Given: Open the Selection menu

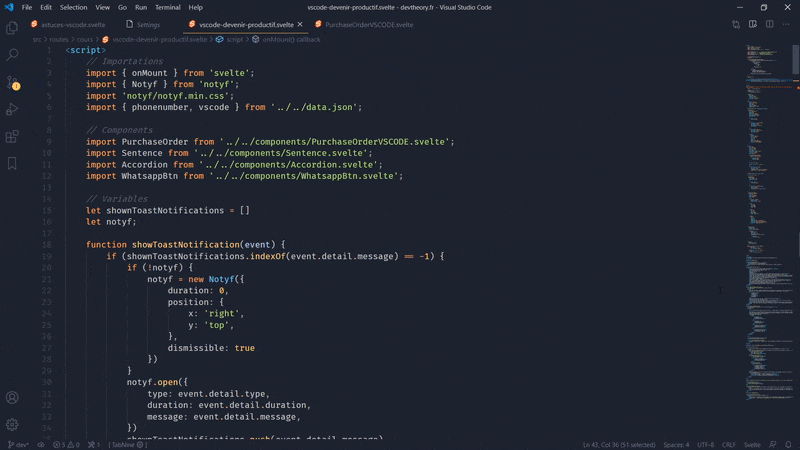Looking at the screenshot, I should pyautogui.click(x=73, y=8).
